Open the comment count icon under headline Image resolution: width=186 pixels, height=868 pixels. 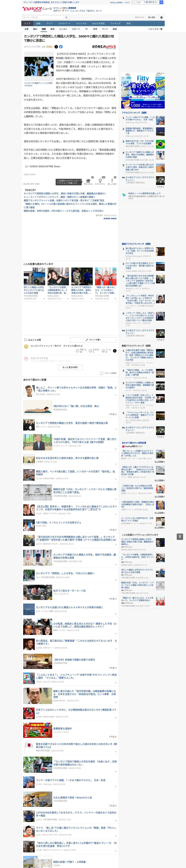click(x=44, y=47)
